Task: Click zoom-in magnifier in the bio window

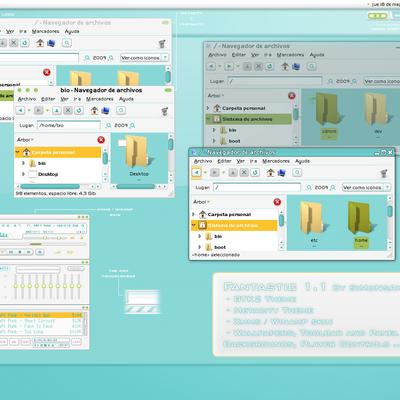Action: pyautogui.click(x=132, y=125)
